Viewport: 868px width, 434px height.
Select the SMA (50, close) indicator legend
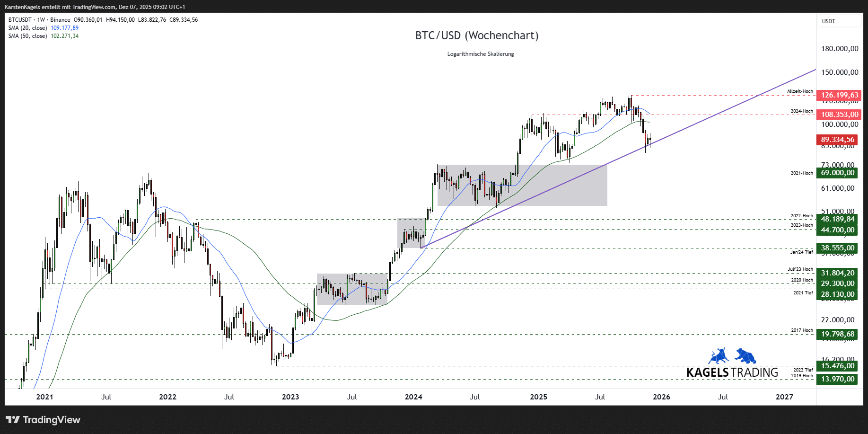click(27, 36)
